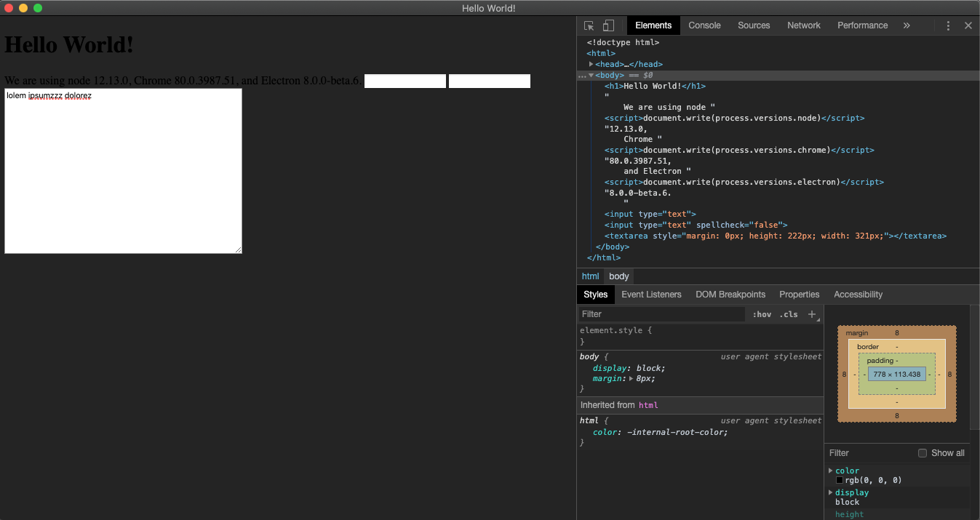Enable Show all in Computed styles
Screen dimensions: 980x520
[923, 452]
